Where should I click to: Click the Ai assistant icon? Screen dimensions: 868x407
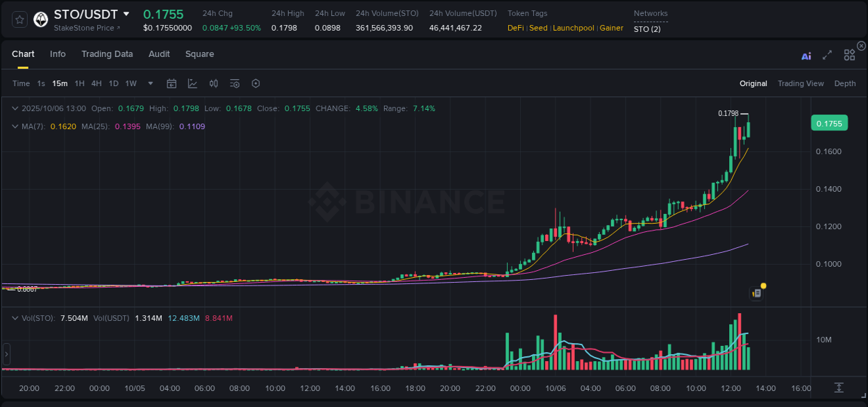click(x=806, y=56)
